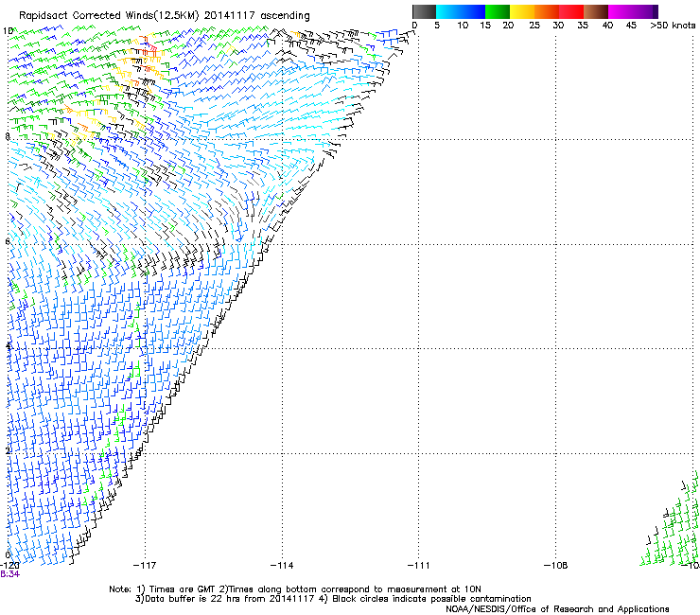Click the brown 35-40 knots legend swatch

[596, 11]
